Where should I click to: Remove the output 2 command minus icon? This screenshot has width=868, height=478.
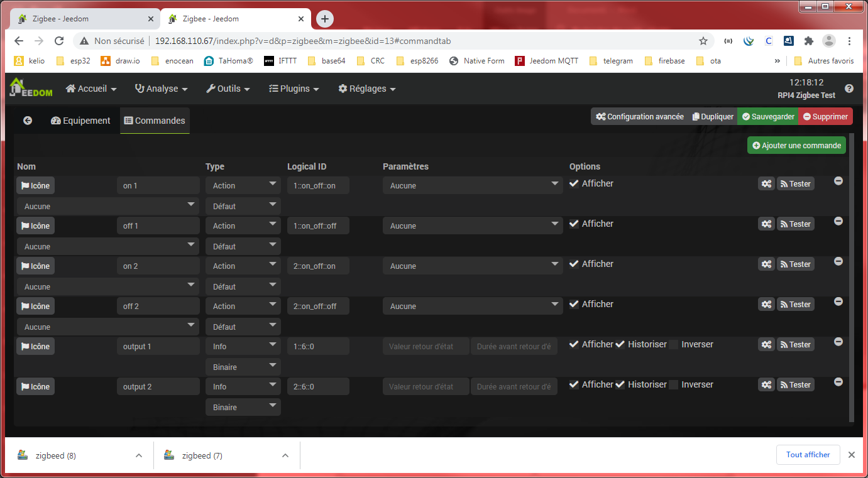click(x=838, y=382)
